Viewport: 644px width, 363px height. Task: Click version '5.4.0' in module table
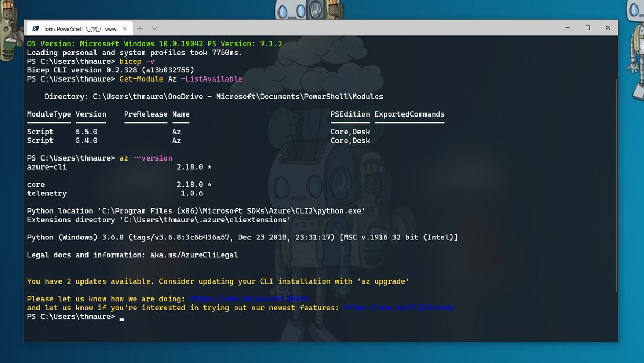[x=86, y=141]
